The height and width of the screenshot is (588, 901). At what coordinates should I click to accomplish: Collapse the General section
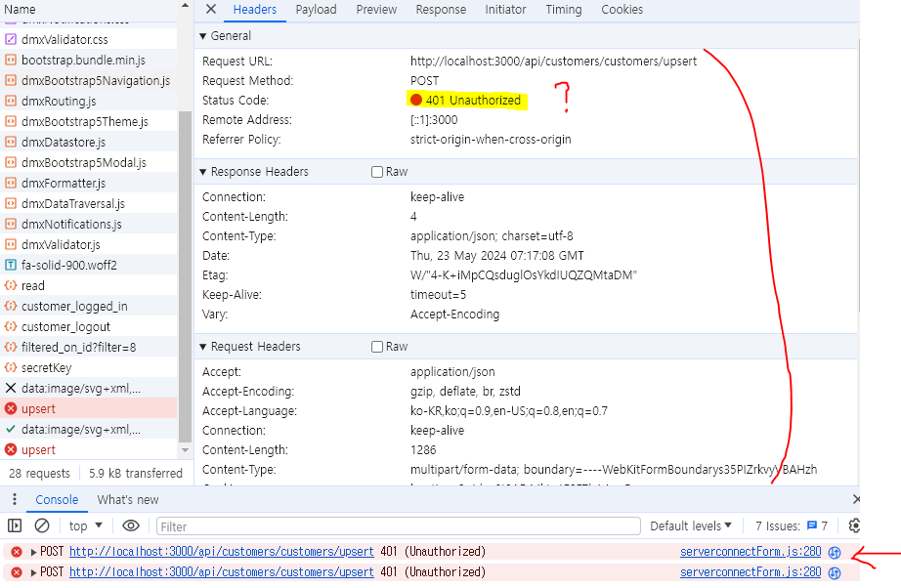203,36
